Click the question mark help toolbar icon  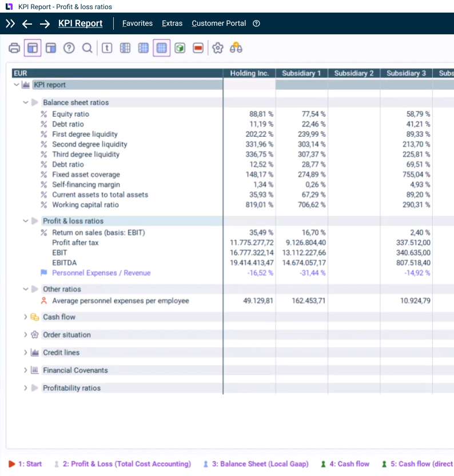point(69,48)
